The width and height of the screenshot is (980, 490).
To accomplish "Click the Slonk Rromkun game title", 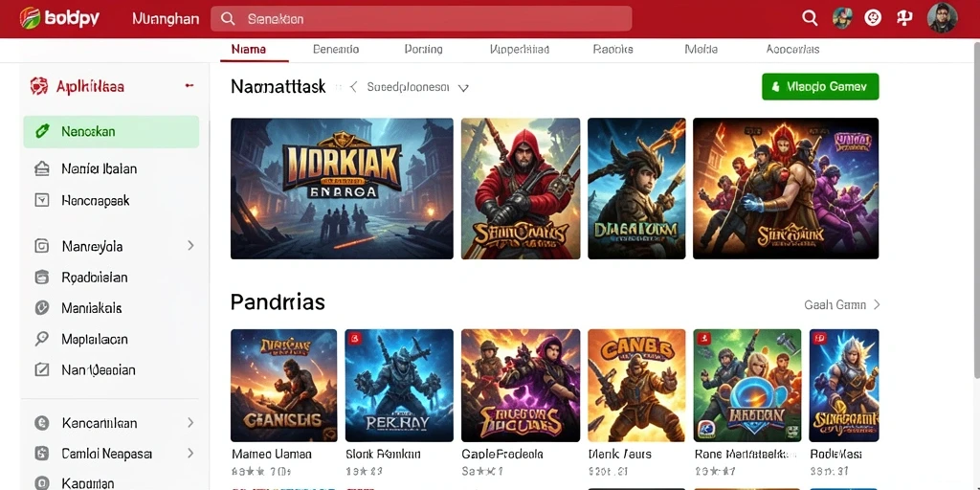I will (383, 455).
